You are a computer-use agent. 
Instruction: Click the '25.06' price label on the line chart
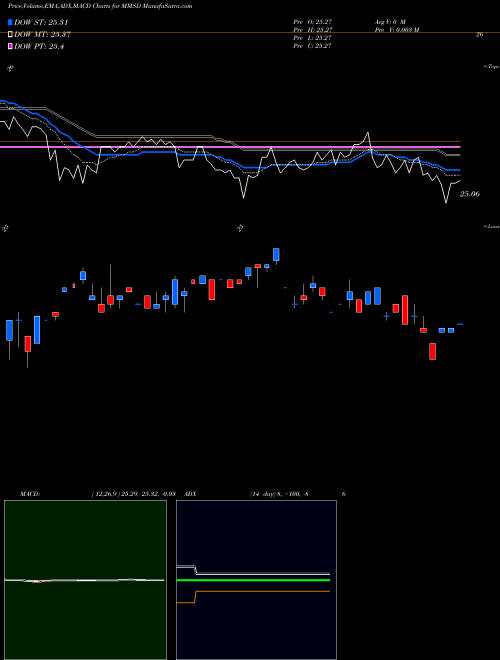pos(470,194)
